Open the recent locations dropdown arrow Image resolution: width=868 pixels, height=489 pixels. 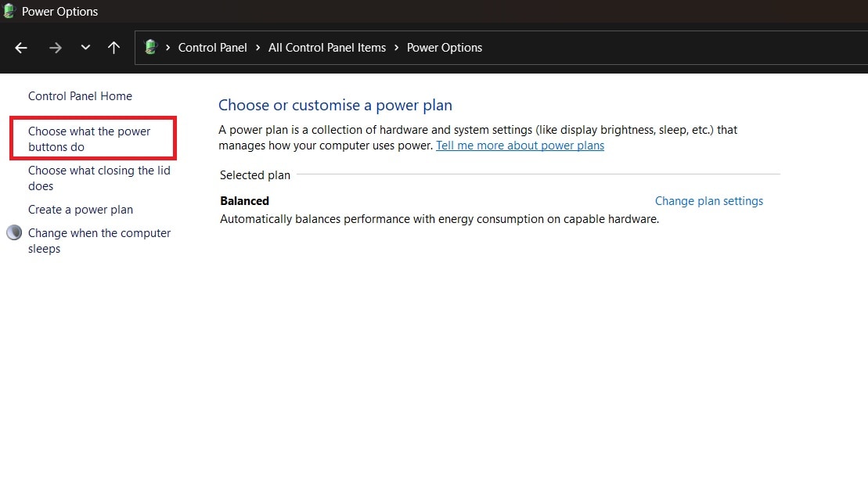[x=85, y=47]
